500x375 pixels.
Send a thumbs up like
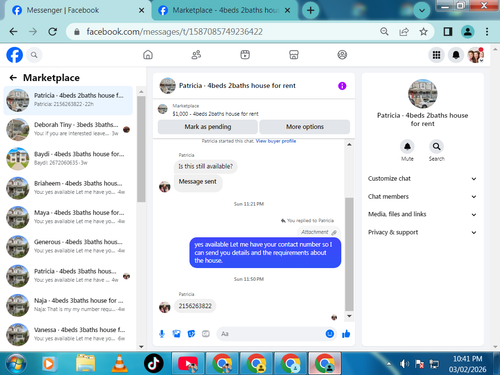tap(346, 334)
